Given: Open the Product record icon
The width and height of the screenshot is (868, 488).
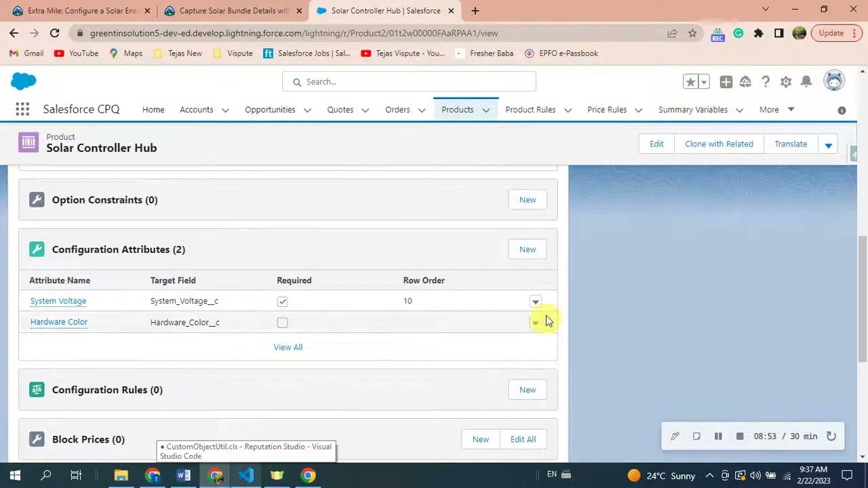Looking at the screenshot, I should [28, 142].
